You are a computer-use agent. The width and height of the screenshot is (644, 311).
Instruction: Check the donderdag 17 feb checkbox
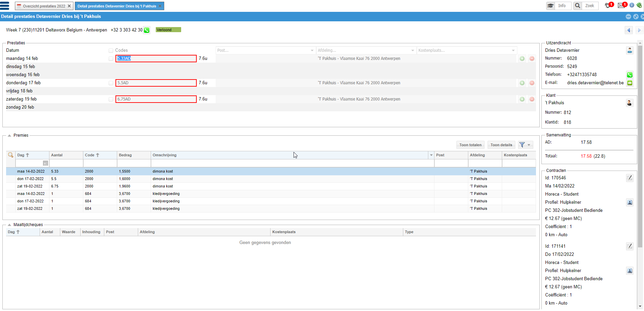click(111, 83)
